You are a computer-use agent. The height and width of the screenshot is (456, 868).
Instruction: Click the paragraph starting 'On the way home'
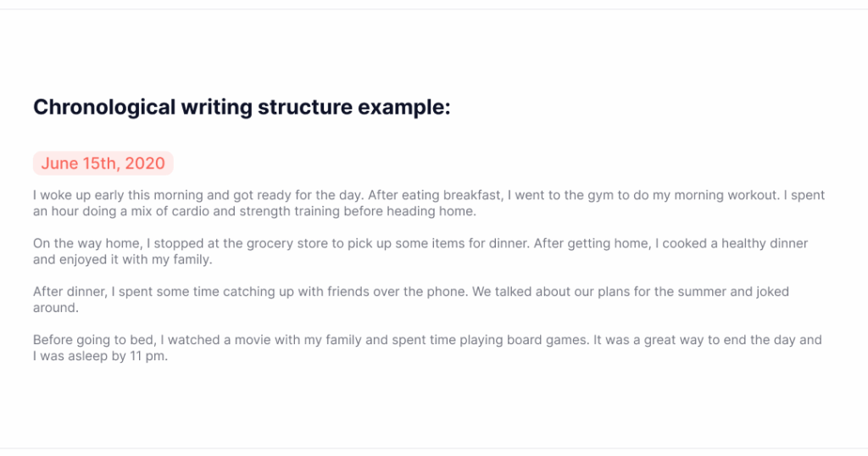(x=420, y=251)
